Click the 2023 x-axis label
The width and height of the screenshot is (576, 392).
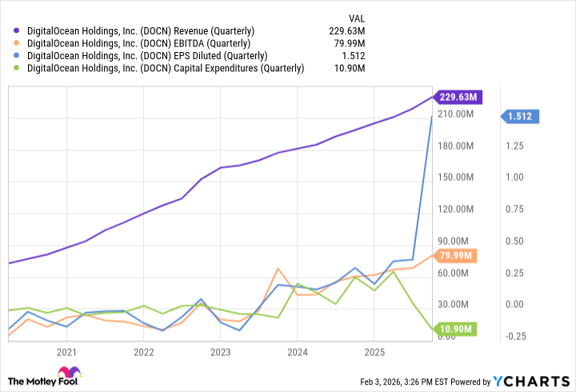pos(221,351)
